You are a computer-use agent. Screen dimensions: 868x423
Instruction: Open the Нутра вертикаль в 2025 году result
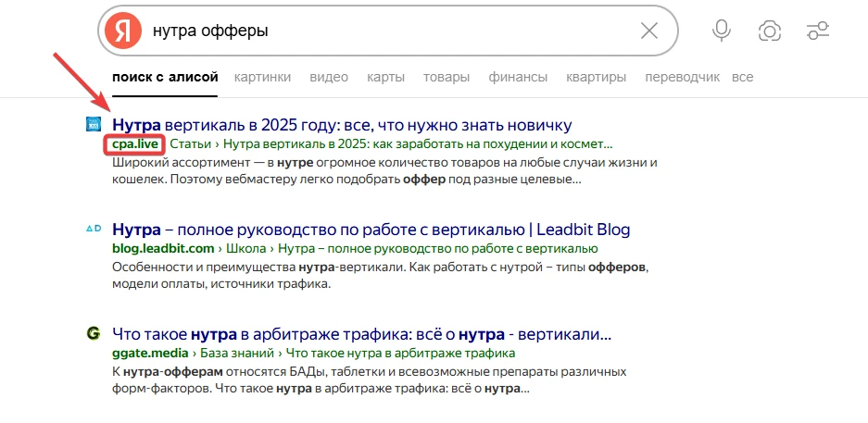[342, 124]
